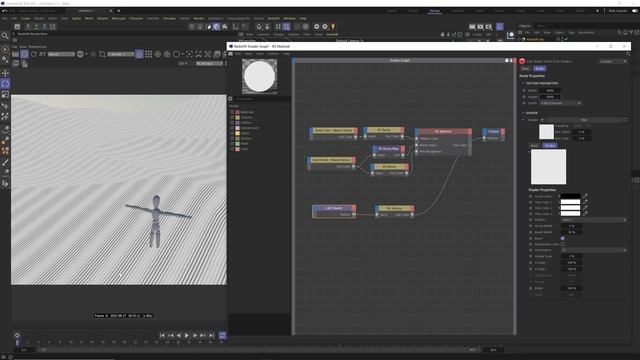Click the Z axis lock icon
The image size is (640, 360).
44,27
